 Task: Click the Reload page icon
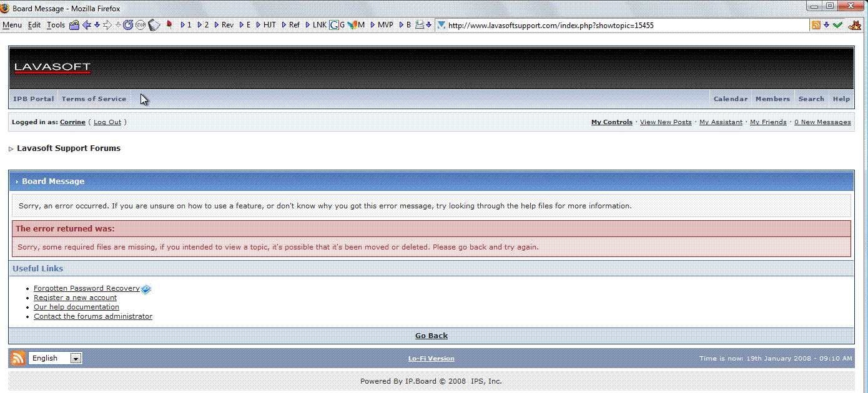coord(127,25)
